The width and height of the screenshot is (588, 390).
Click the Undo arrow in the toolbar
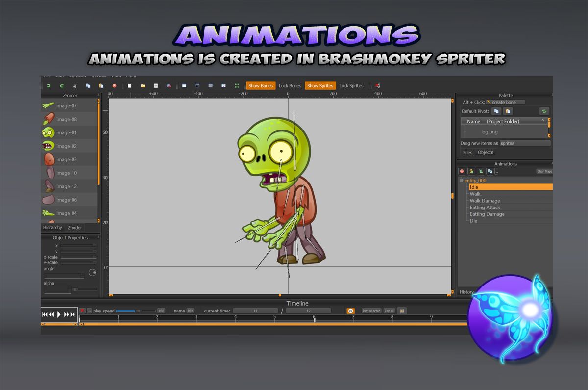click(x=49, y=86)
